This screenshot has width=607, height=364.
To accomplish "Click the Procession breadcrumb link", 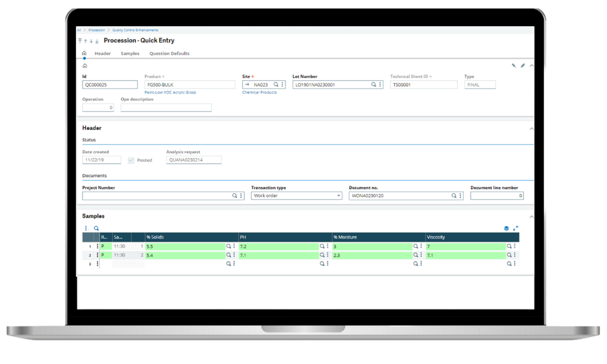I will 97,30.
